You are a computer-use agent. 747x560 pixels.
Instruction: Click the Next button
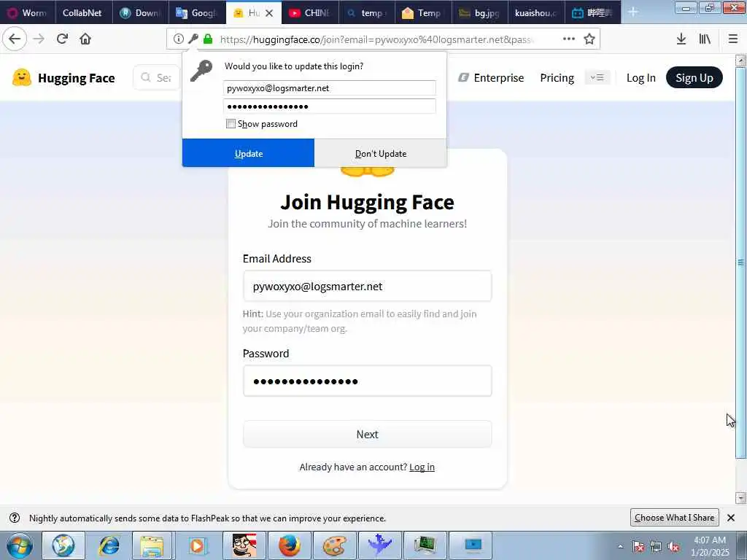click(x=368, y=435)
